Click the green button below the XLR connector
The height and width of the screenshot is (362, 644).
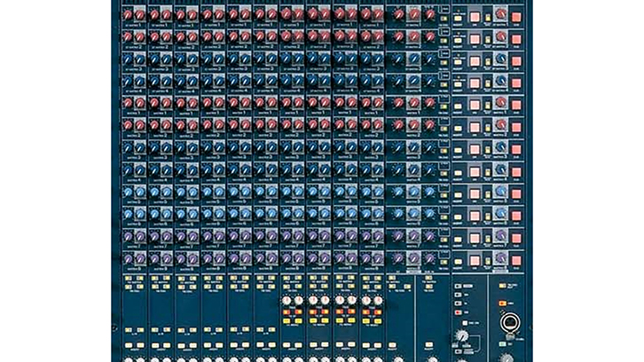click(502, 344)
